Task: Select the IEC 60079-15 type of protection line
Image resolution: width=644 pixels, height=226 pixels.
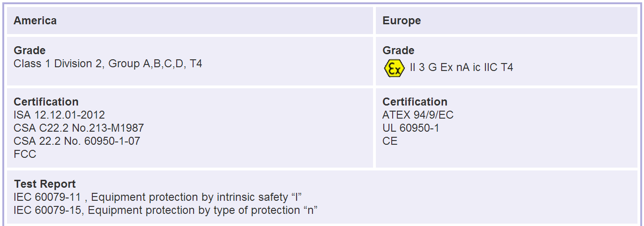Action: [166, 210]
